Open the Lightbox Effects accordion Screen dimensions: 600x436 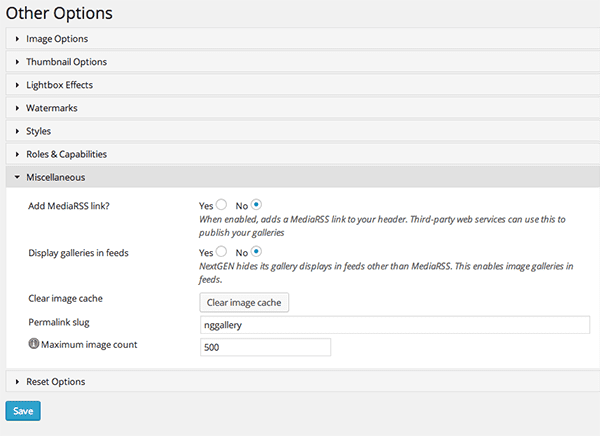pos(60,85)
